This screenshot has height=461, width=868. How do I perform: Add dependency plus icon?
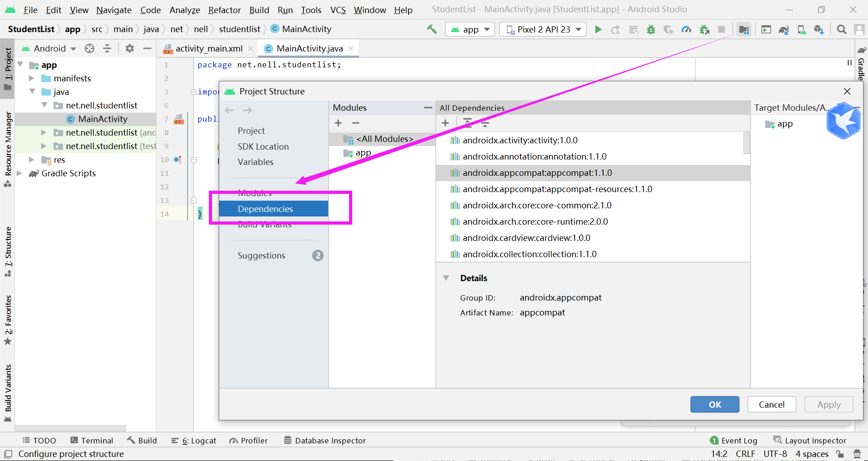[x=445, y=123]
